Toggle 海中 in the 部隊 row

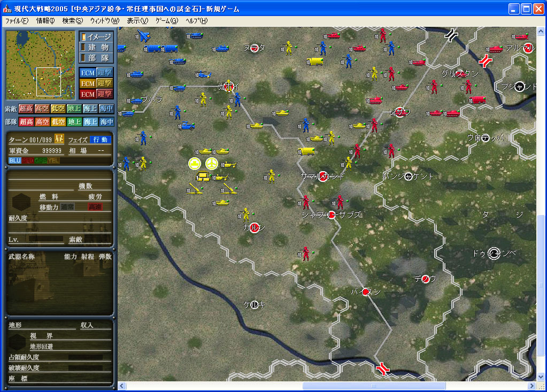pyautogui.click(x=106, y=122)
